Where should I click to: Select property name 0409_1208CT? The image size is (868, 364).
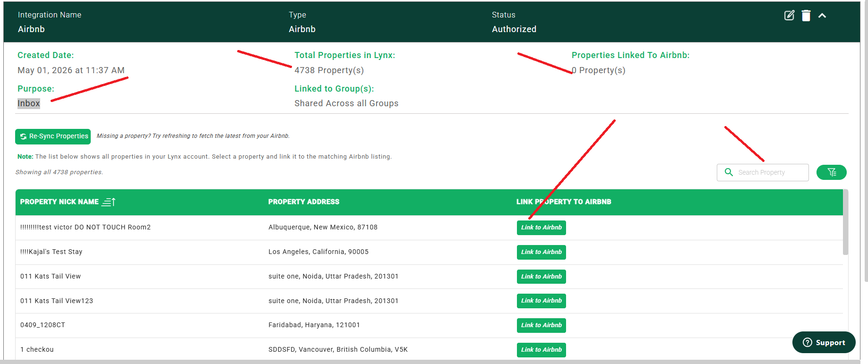(x=43, y=325)
